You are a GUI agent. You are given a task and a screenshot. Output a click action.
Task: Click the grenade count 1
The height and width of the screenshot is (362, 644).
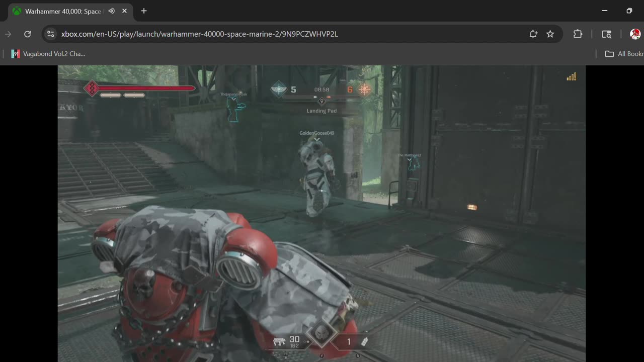(x=349, y=342)
